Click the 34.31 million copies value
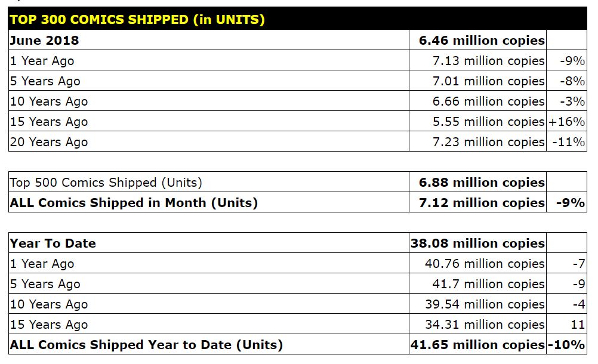This screenshot has width=598, height=364. pos(485,325)
